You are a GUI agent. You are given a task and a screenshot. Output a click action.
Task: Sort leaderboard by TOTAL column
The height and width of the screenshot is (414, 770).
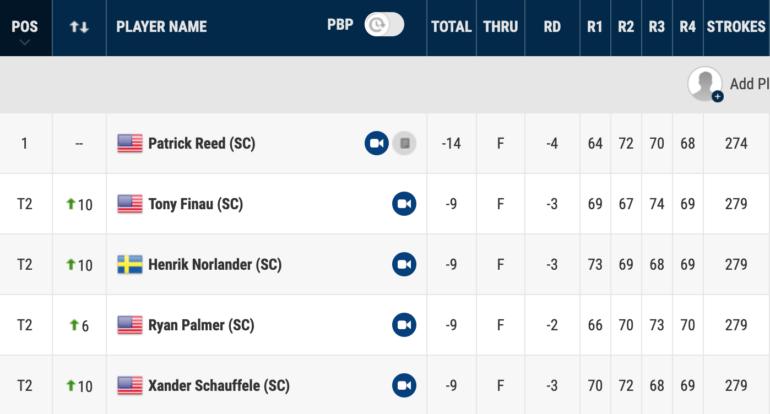pyautogui.click(x=451, y=27)
